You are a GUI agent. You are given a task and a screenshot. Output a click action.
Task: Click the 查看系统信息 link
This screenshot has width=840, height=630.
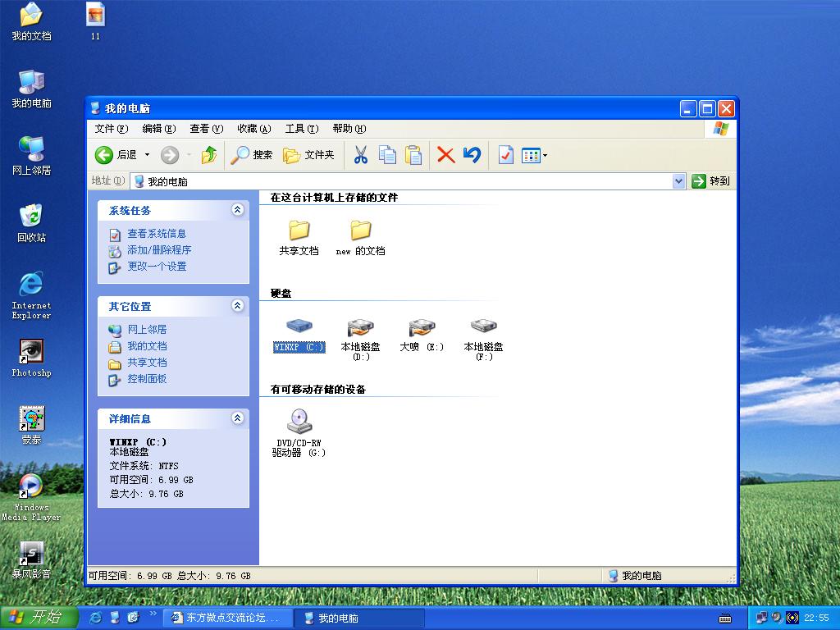pos(157,234)
